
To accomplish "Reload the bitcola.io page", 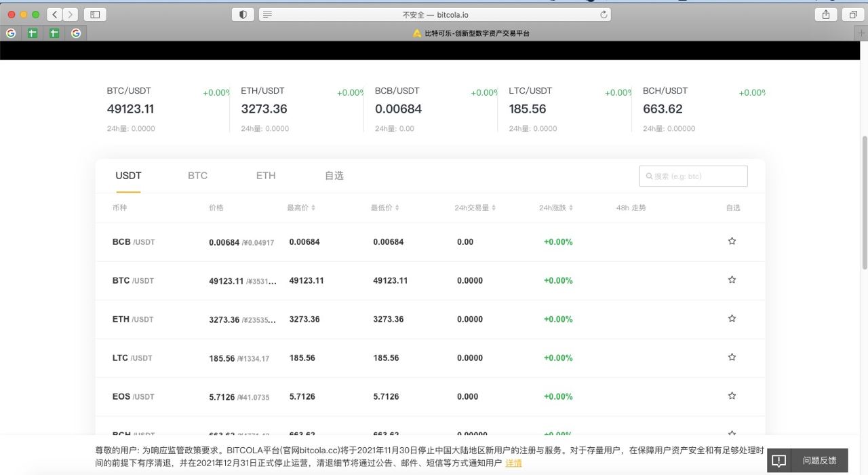I will tap(604, 14).
